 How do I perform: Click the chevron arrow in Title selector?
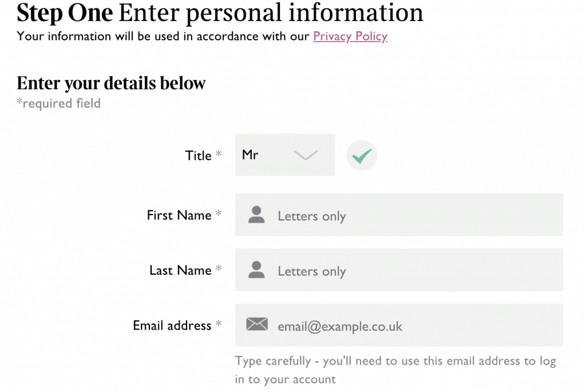click(305, 155)
